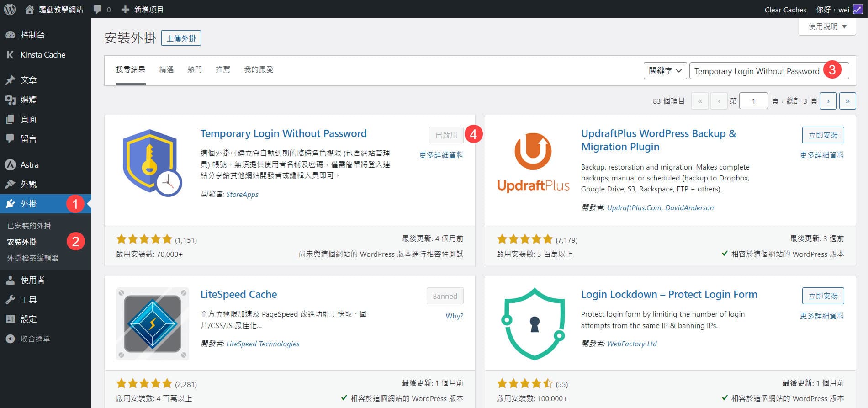The height and width of the screenshot is (408, 868).
Task: Click 立即安裝 for Login Lockdown
Action: (x=823, y=296)
